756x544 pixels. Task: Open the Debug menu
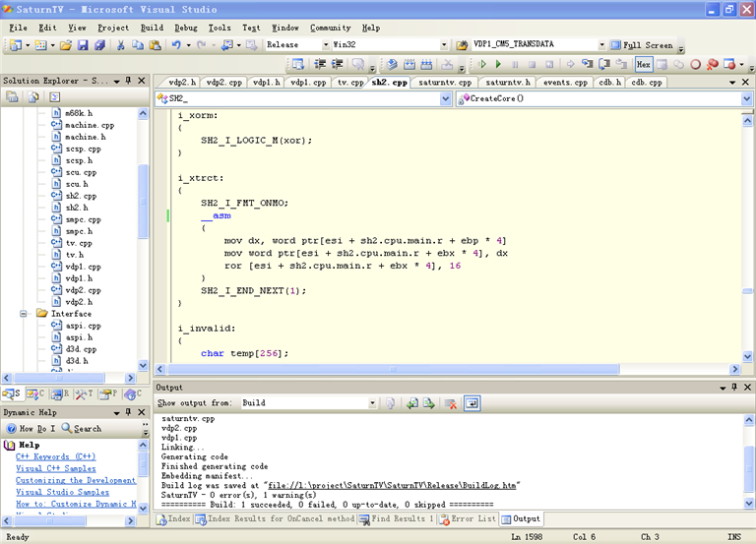[186, 28]
